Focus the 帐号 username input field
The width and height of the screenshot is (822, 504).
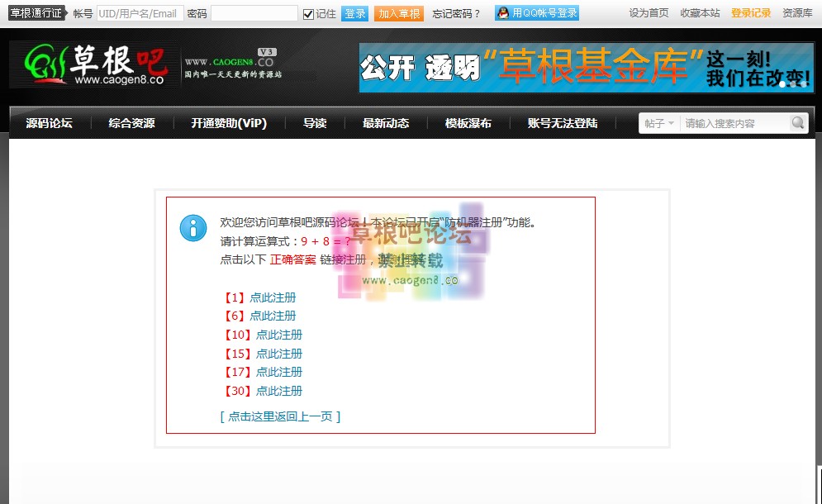140,14
